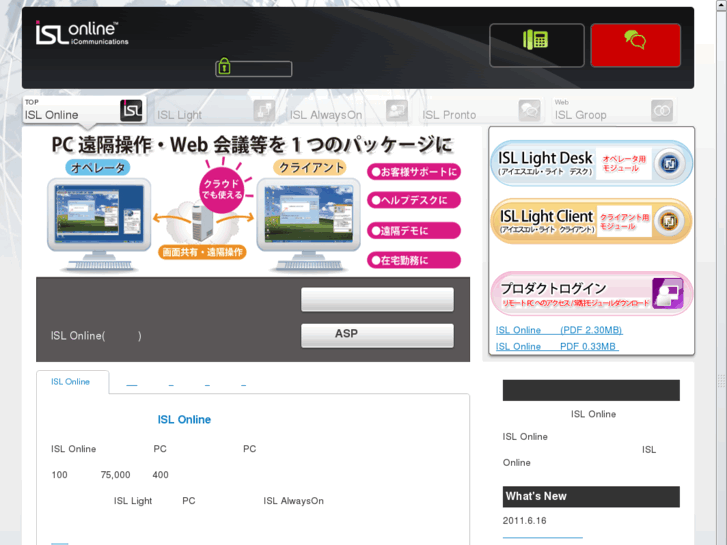This screenshot has width=727, height=545.
Task: Click the vertical scrollbar on the right
Action: click(721, 272)
